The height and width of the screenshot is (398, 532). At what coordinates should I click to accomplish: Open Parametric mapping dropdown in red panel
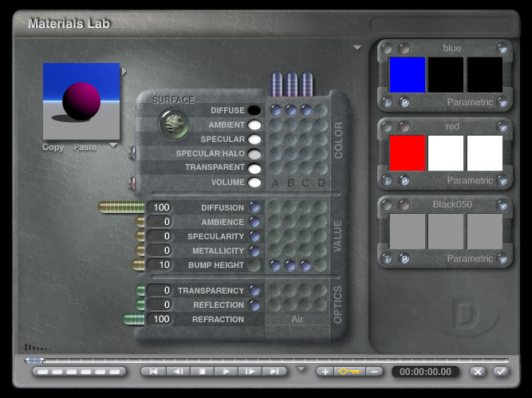point(502,180)
